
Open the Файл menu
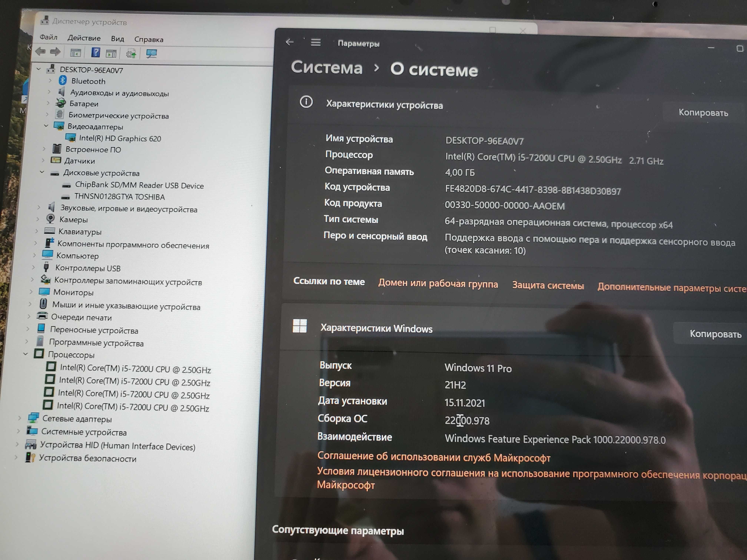(x=49, y=37)
